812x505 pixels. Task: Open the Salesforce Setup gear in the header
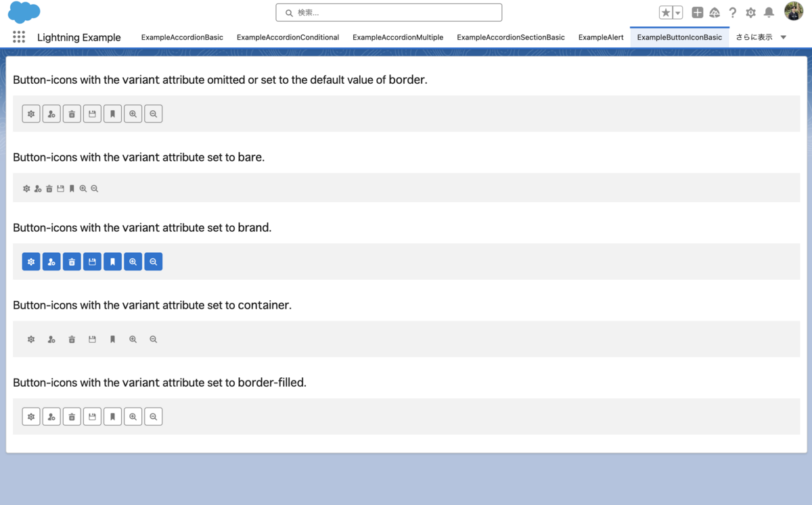pyautogui.click(x=750, y=12)
